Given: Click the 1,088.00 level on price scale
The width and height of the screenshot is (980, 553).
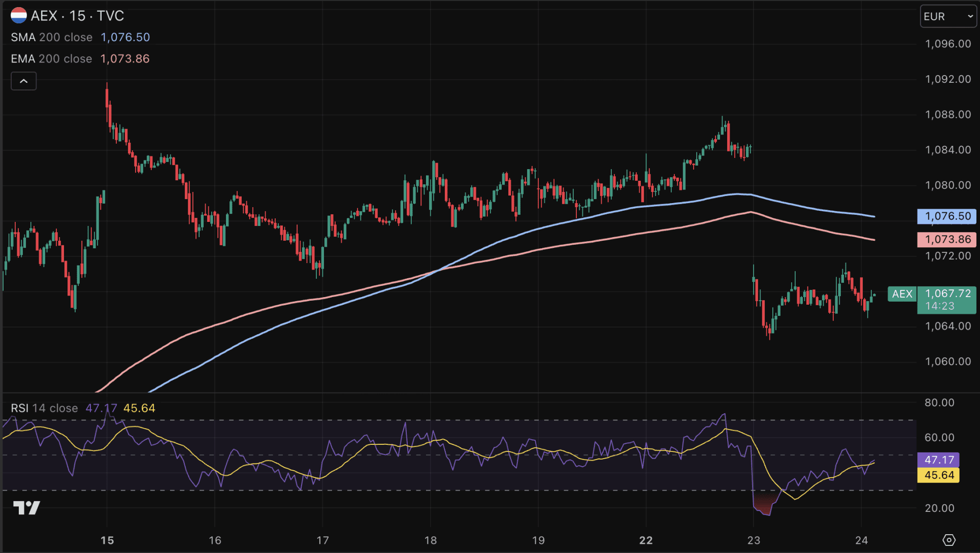Looking at the screenshot, I should point(948,114).
